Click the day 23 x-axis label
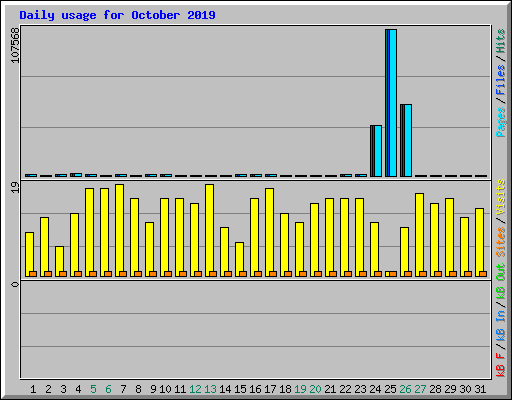This screenshot has width=512, height=400. coord(360,389)
